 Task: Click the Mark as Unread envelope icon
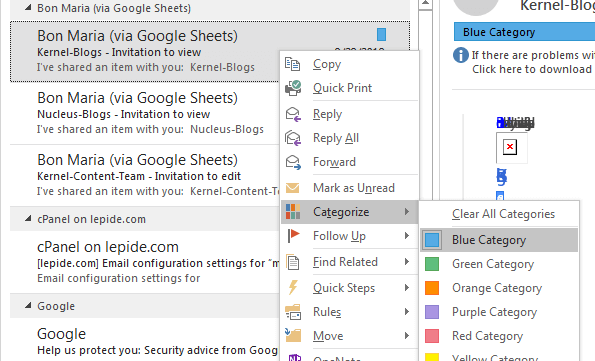pyautogui.click(x=293, y=188)
